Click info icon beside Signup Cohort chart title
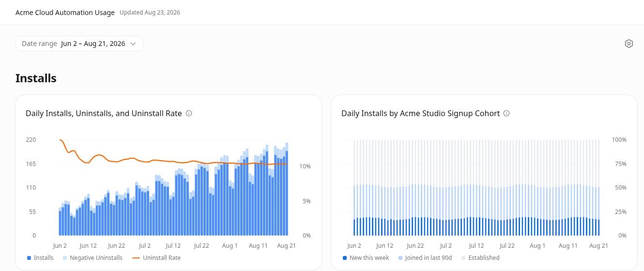The width and height of the screenshot is (644, 271). tap(506, 113)
